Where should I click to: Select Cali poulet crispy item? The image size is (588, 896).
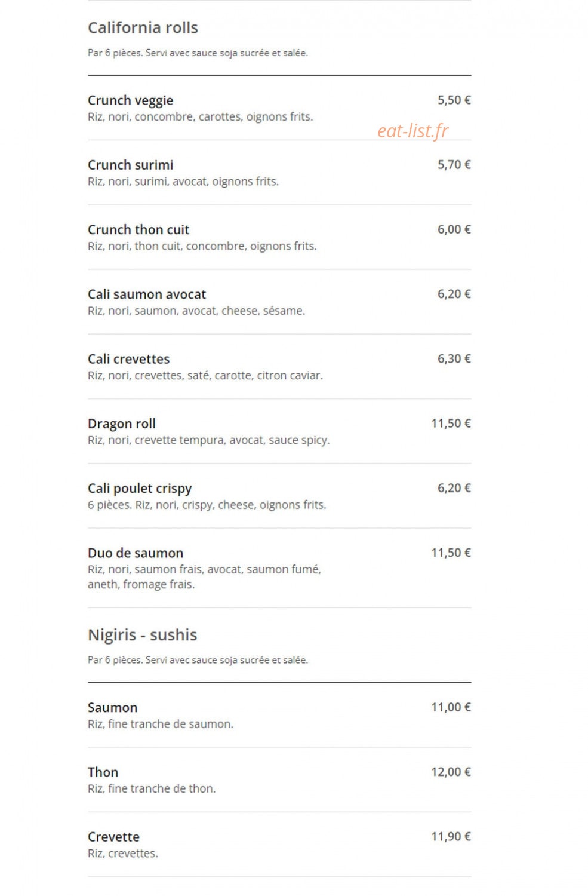click(x=279, y=496)
